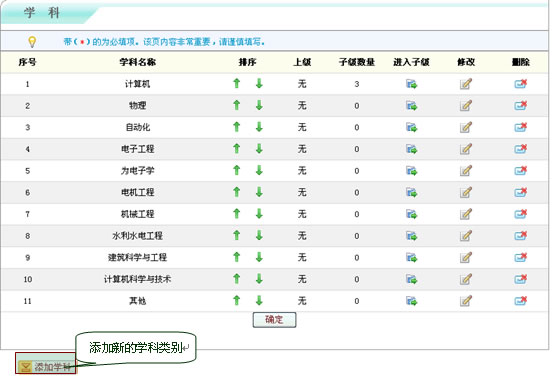Enter sub-level of 其他

(x=412, y=301)
